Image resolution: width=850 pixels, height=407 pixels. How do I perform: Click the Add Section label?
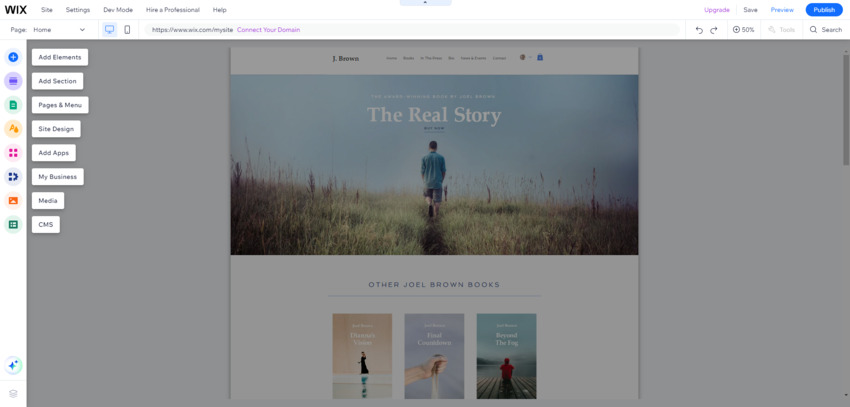click(x=57, y=81)
